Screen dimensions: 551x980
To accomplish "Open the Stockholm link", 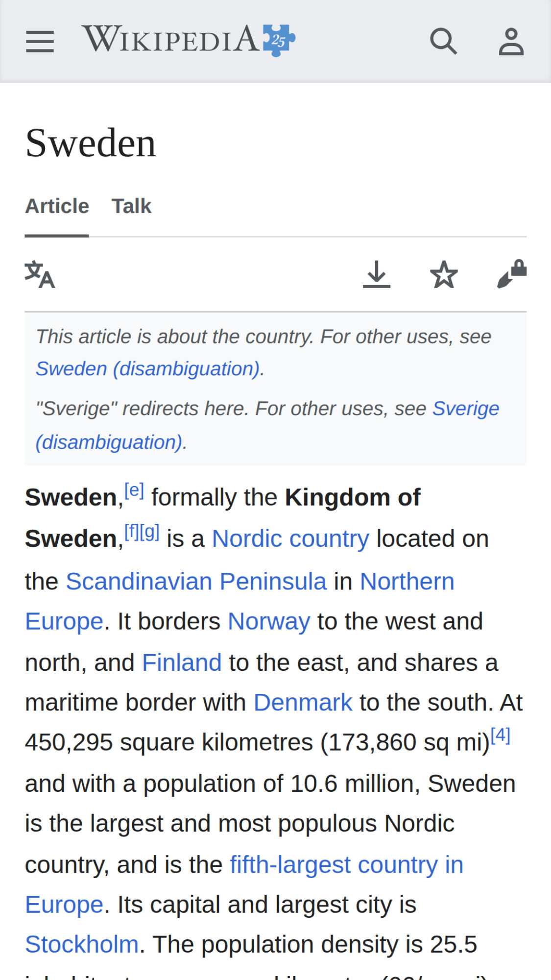I will pyautogui.click(x=82, y=945).
